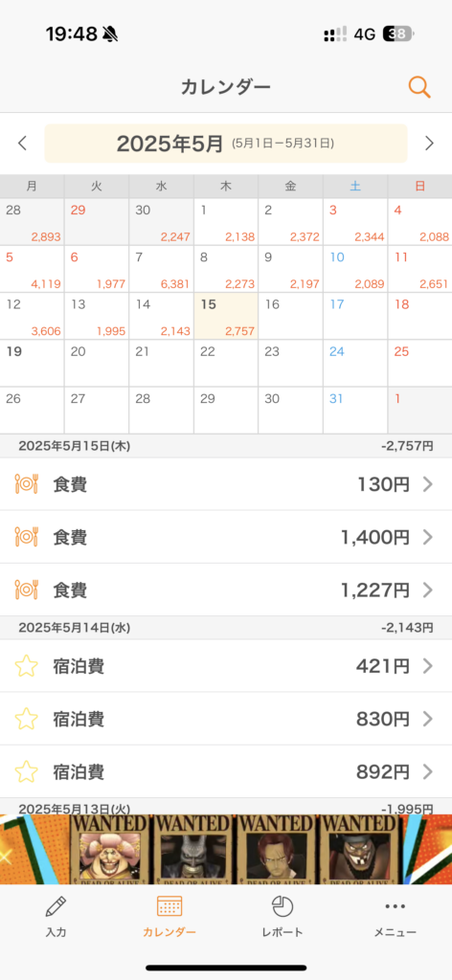Viewport: 452px width, 980px height.
Task: Open the レポート pie chart icon
Action: pos(282,905)
